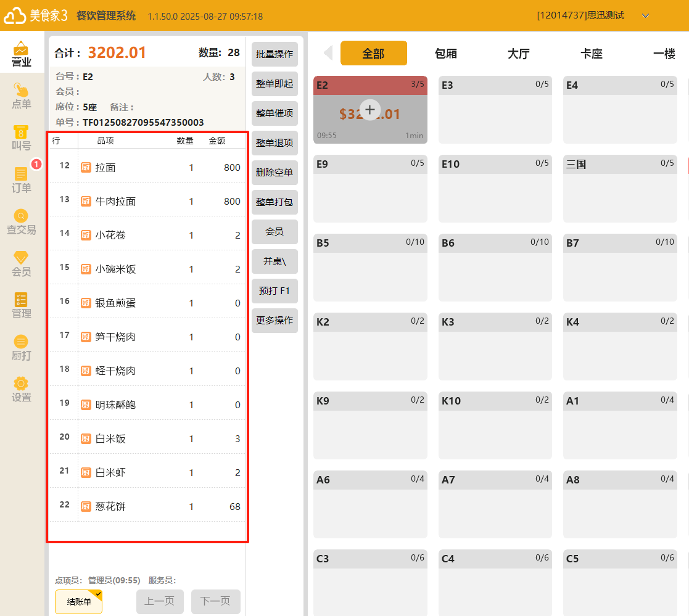Open the 营业 business sidebar icon
Viewport: 689px width, 616px height.
(22, 54)
